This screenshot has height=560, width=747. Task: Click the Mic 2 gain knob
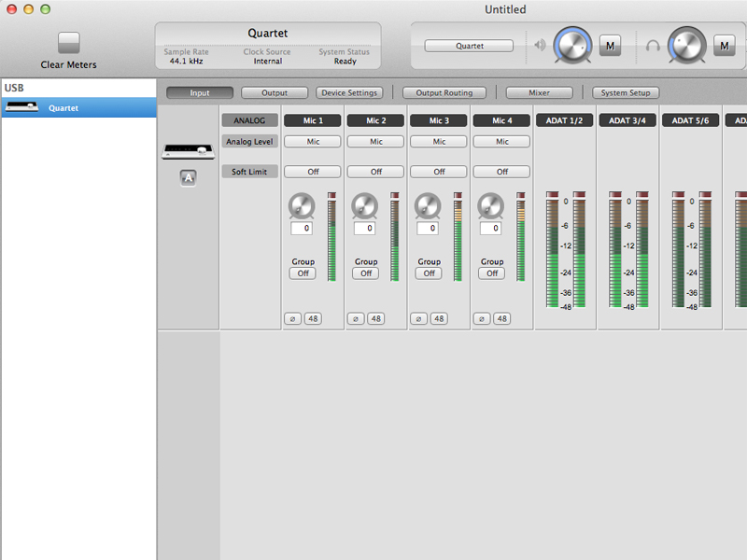click(364, 206)
